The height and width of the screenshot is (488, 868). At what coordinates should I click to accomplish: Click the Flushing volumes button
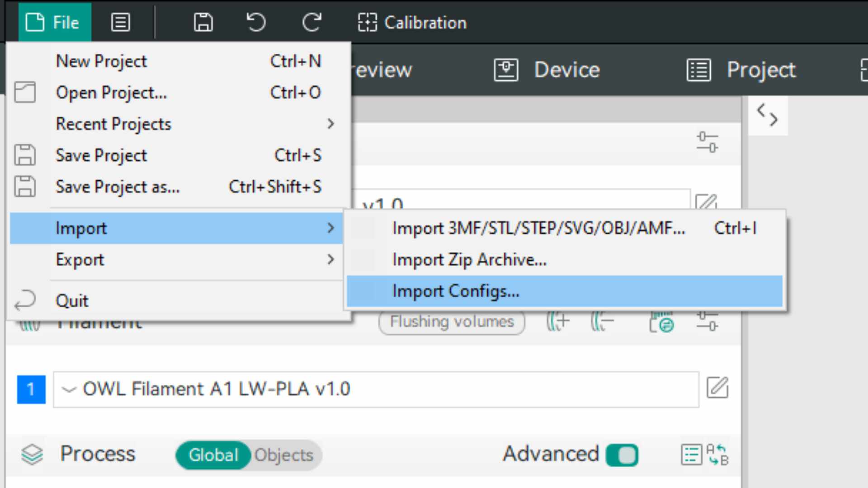point(452,322)
